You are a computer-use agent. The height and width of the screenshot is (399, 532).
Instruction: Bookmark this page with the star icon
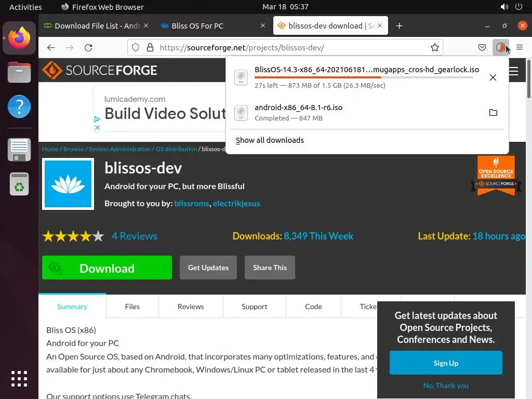pos(435,47)
